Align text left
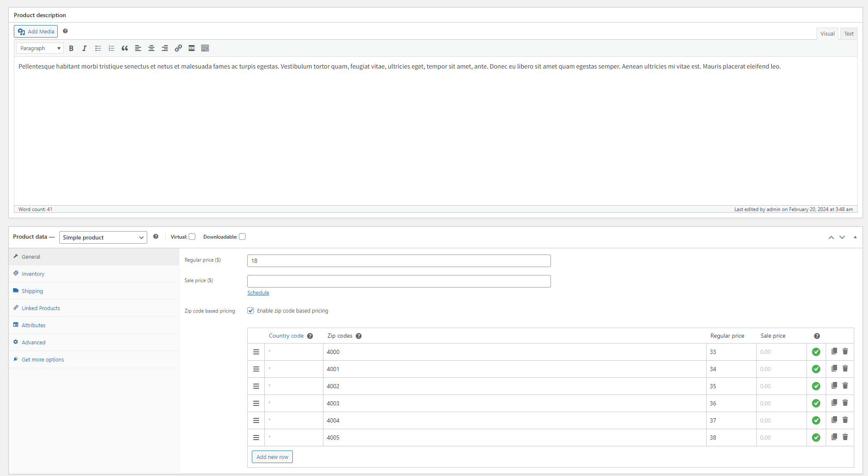Viewport: 868px width, 476px height. (x=138, y=48)
